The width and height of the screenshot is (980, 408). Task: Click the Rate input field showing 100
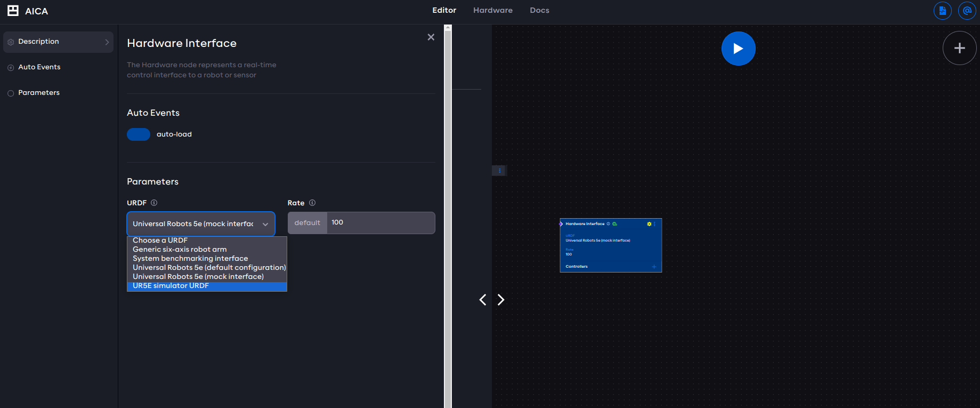[x=380, y=223]
